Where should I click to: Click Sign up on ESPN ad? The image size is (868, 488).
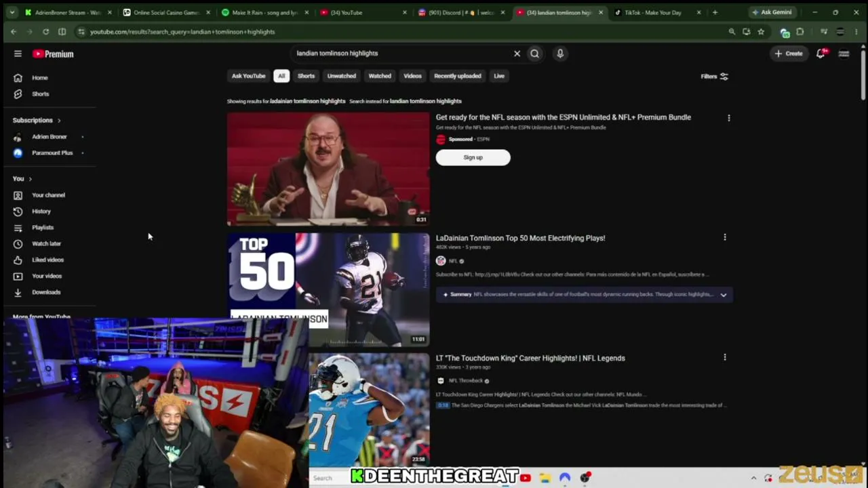point(473,157)
